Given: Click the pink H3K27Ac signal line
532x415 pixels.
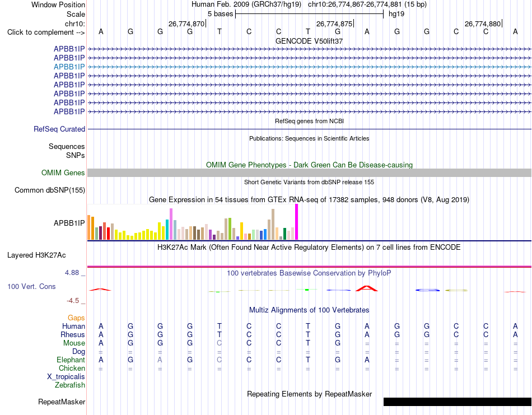Looking at the screenshot, I should click(309, 267).
